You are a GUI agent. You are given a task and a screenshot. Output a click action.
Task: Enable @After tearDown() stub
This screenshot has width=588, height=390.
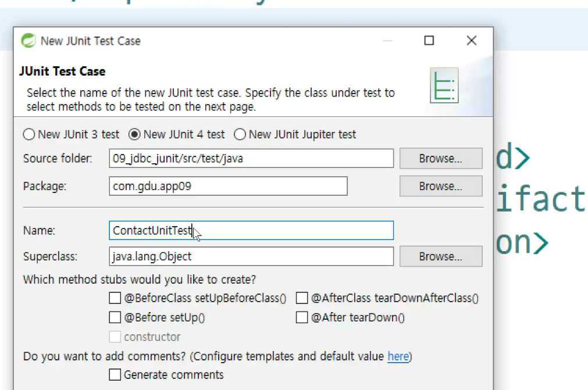(x=302, y=317)
